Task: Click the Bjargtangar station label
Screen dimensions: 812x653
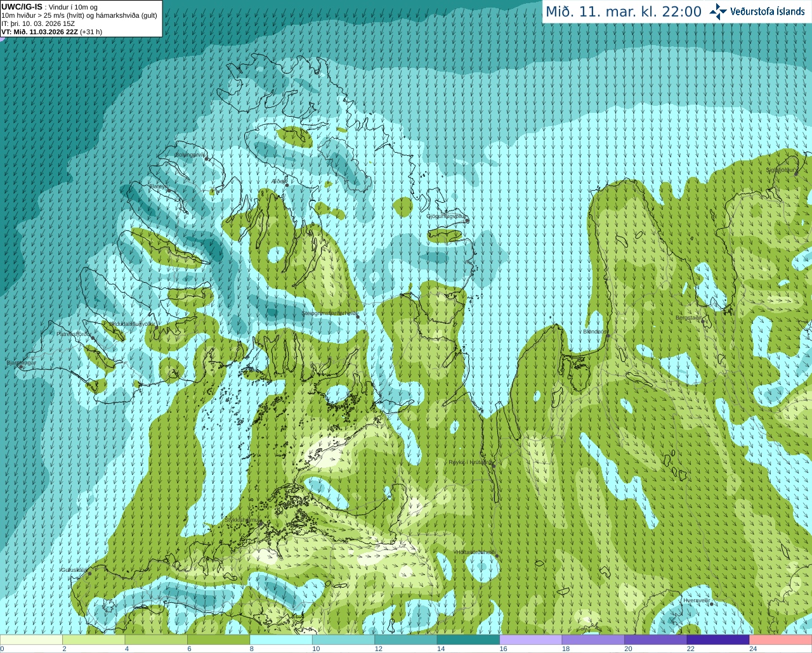Action: pyautogui.click(x=21, y=363)
